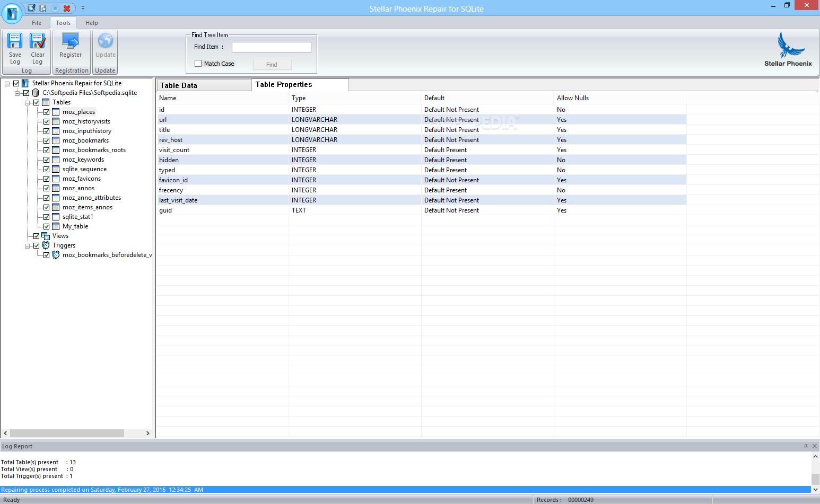Select the My_table table icon
The width and height of the screenshot is (820, 504).
(56, 226)
